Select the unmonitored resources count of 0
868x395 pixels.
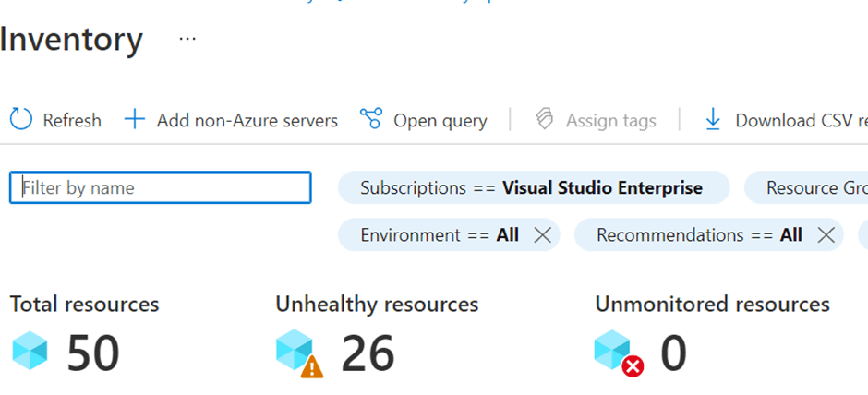(673, 354)
